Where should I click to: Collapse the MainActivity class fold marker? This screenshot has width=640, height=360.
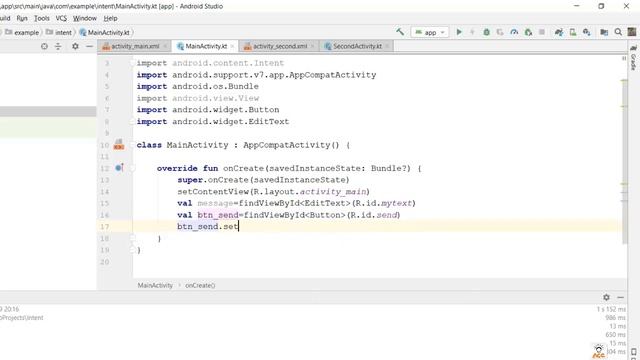132,145
